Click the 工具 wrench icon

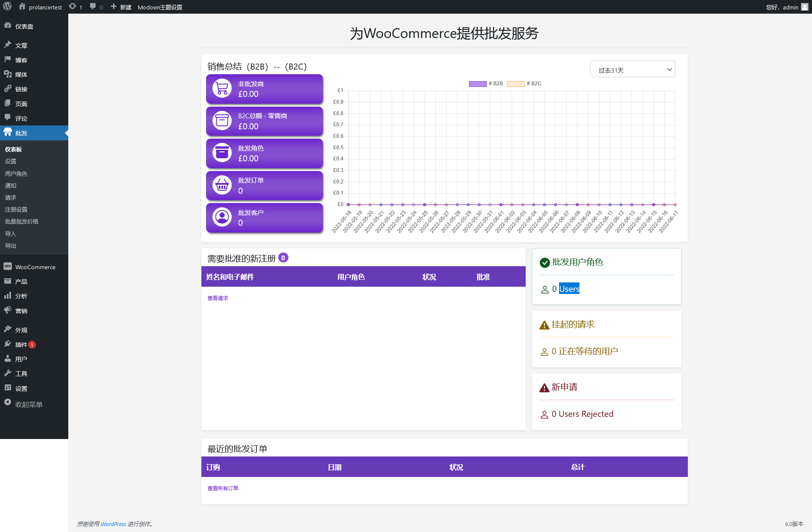coord(8,373)
